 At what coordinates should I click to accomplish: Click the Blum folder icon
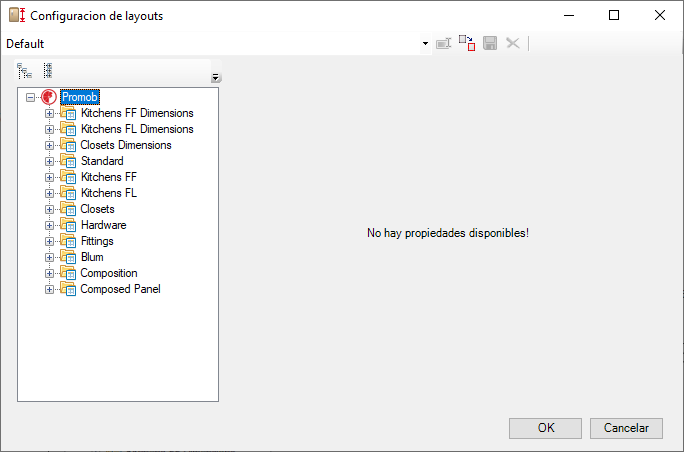[68, 257]
